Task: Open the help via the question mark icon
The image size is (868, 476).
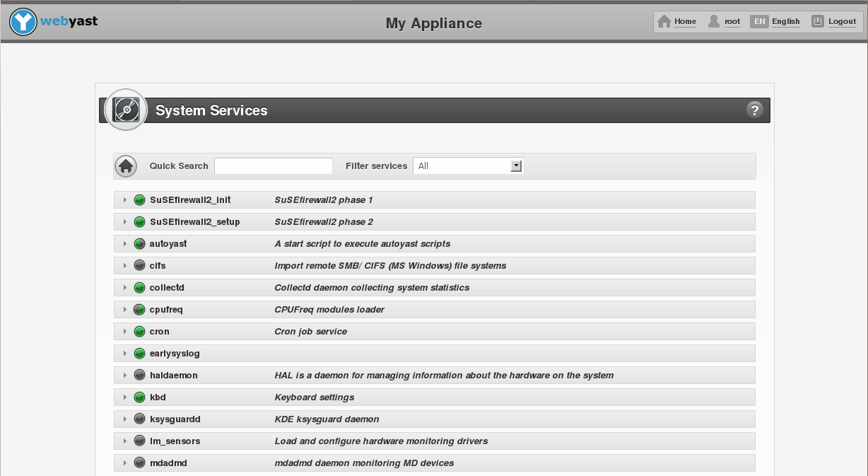Action: tap(754, 110)
